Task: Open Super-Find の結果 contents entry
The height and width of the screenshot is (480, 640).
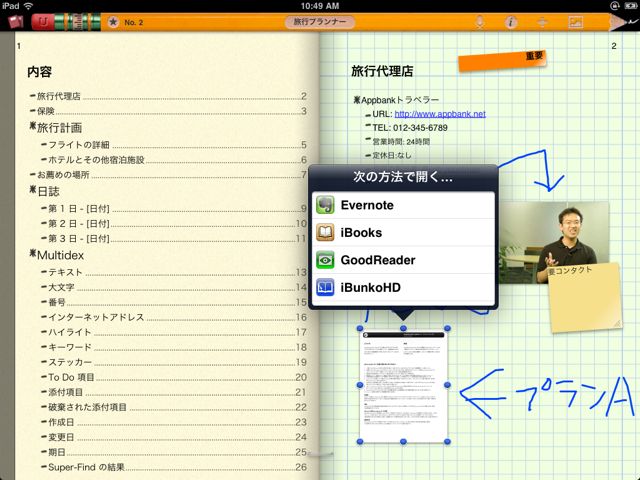Action: pyautogui.click(x=174, y=467)
